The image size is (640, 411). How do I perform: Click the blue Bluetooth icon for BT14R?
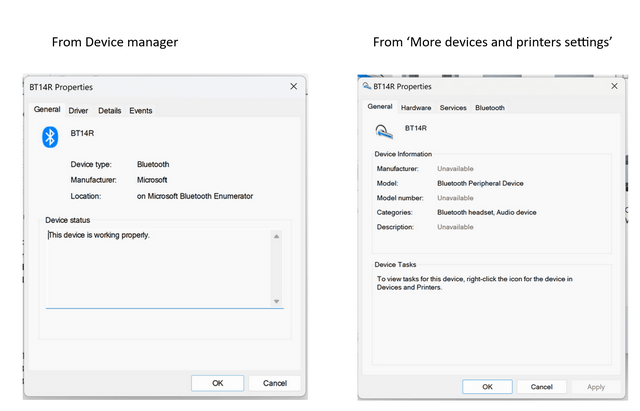(50, 137)
